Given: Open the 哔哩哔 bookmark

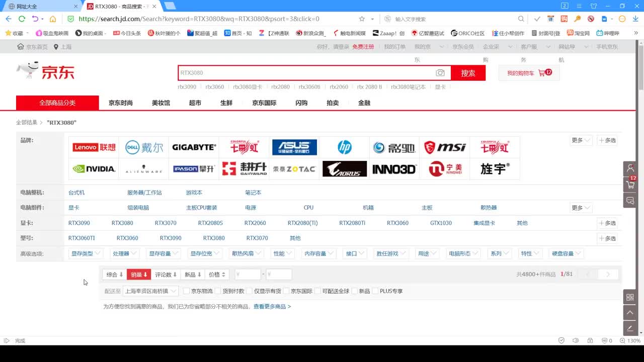Looking at the screenshot, I should tap(608, 33).
